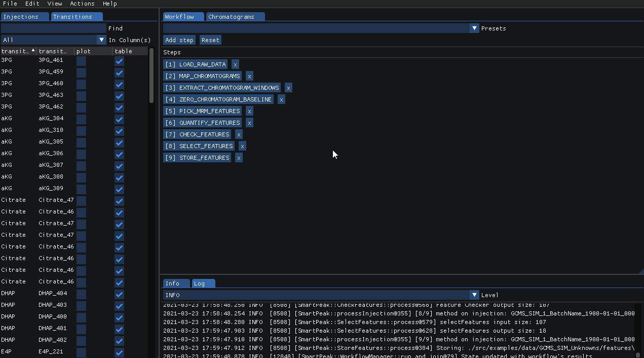
Task: Switch to the Injections tab
Action: [x=25, y=17]
